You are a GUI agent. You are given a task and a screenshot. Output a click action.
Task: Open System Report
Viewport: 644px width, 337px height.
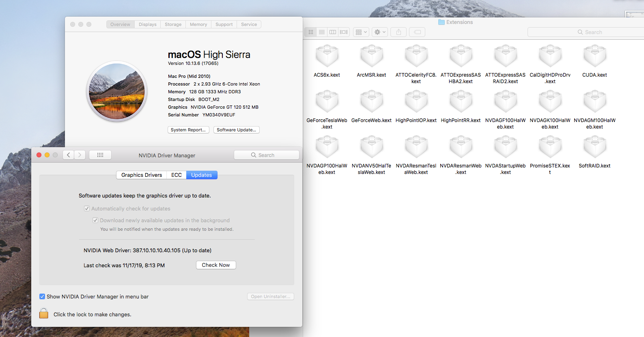tap(188, 130)
